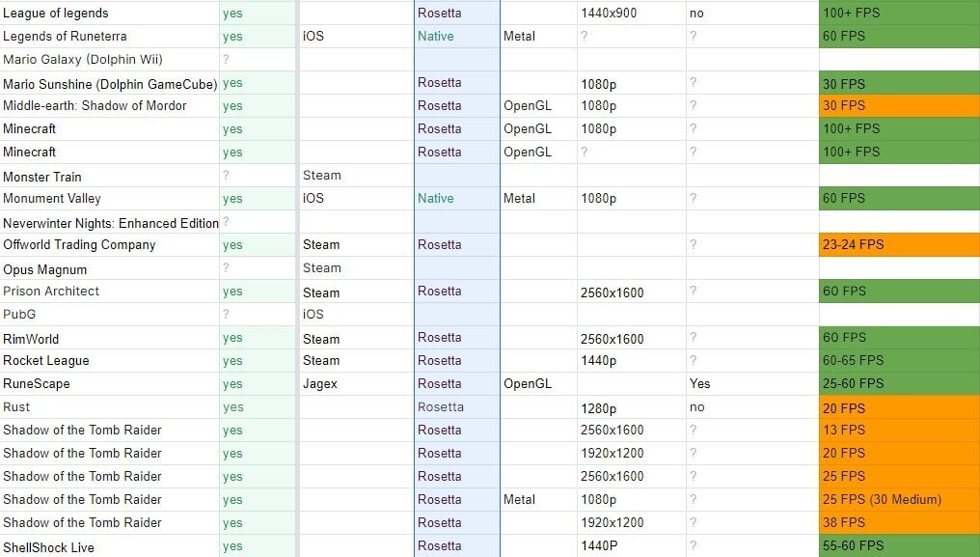This screenshot has height=557, width=980.
Task: Click the 13 FPS performance cell
Action: point(844,431)
